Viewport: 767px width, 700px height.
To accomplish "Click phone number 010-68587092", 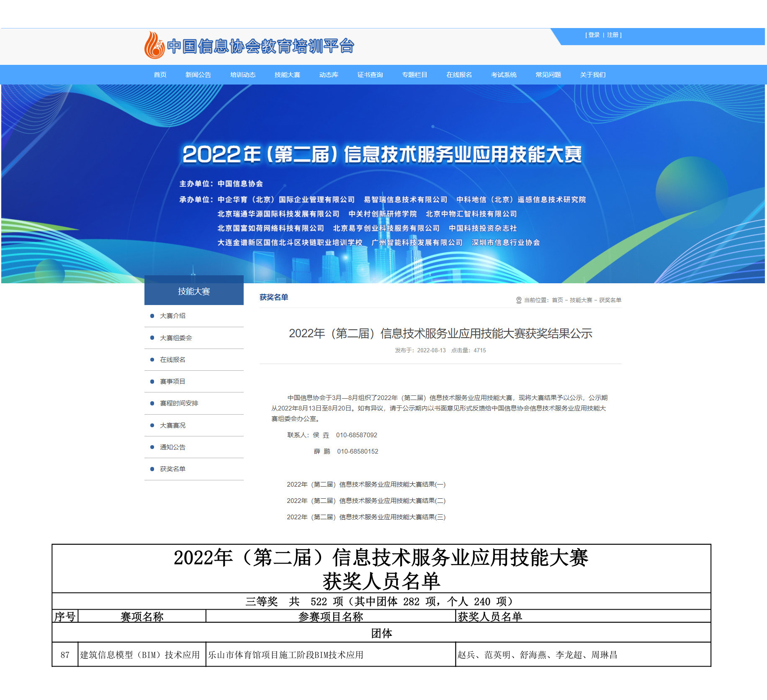I will 357,435.
